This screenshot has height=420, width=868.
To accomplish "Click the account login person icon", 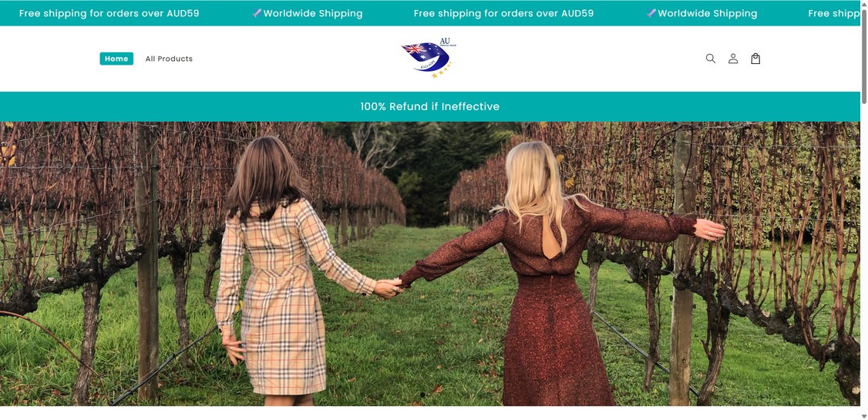I will tap(733, 59).
